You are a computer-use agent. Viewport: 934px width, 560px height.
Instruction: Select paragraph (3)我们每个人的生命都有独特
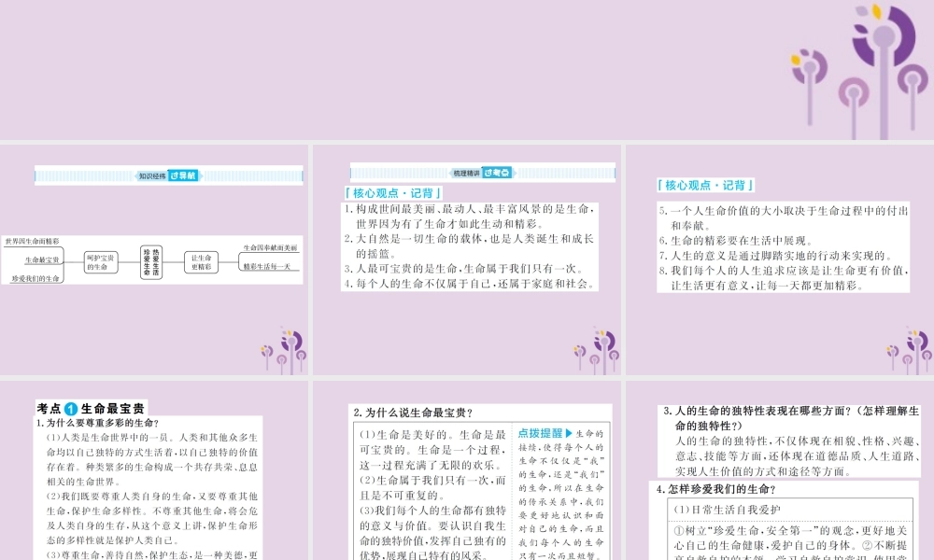tap(432, 533)
